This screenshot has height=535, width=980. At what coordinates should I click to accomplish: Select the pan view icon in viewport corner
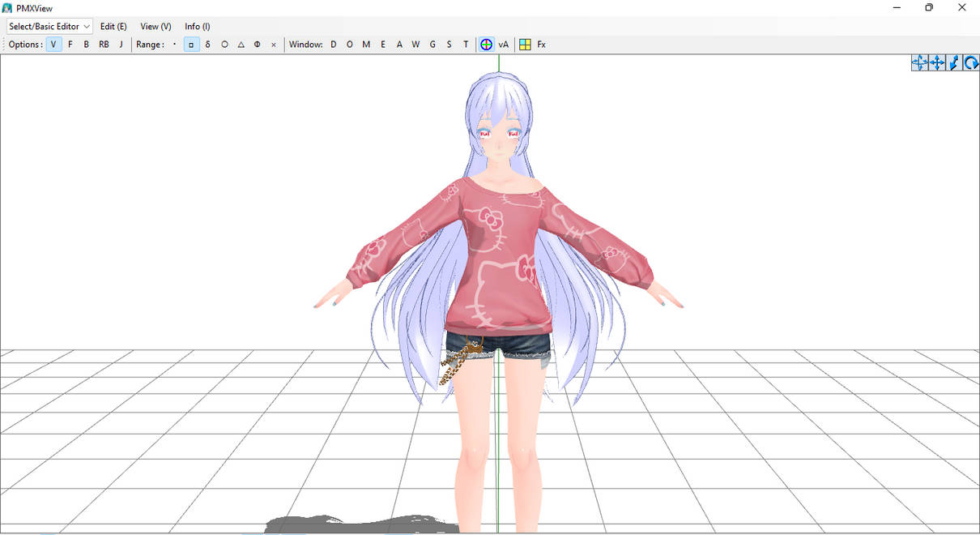click(937, 62)
